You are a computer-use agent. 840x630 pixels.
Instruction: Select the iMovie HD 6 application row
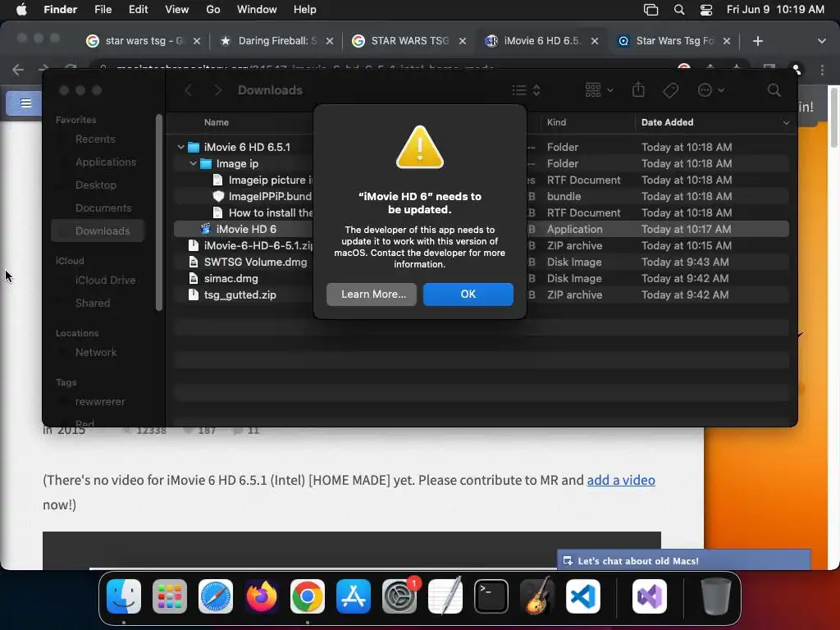(481, 229)
